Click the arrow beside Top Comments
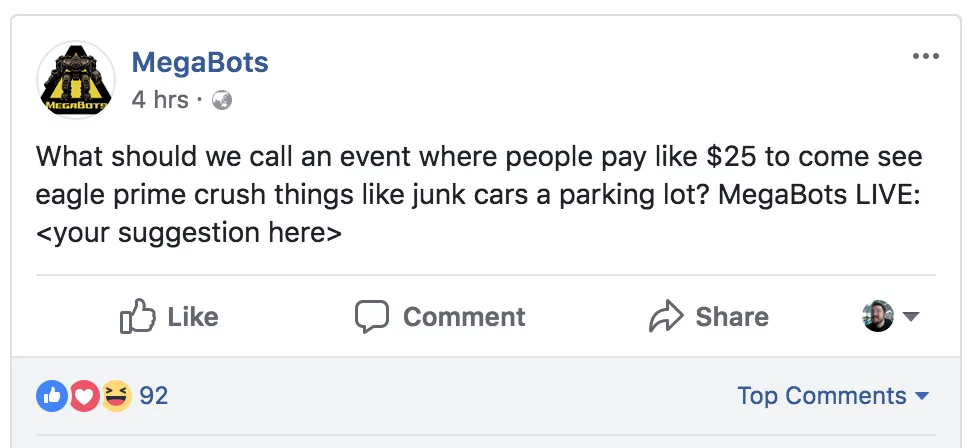Viewport: 974px width, 448px height. tap(922, 397)
